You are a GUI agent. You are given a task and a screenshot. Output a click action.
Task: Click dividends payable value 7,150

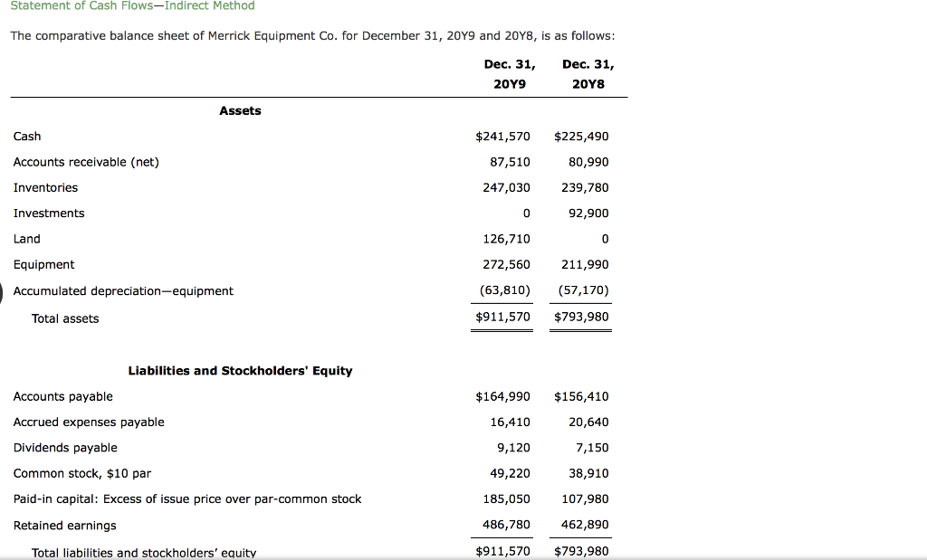tap(592, 448)
